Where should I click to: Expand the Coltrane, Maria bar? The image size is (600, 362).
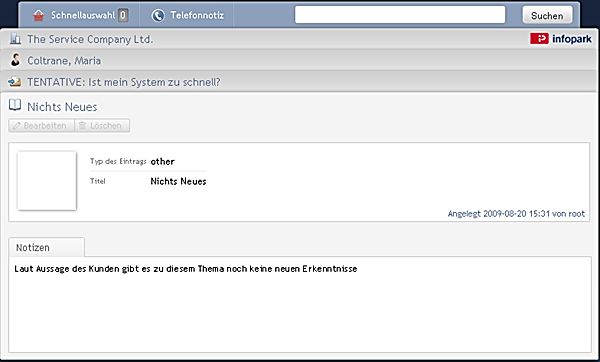300,60
